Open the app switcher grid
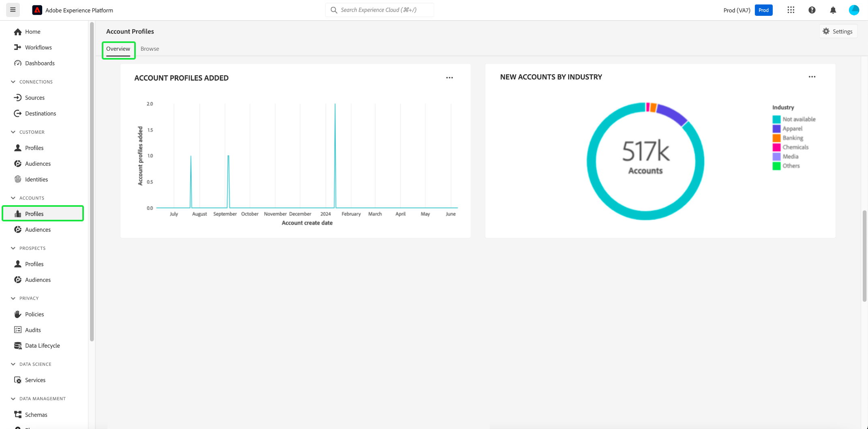 791,10
